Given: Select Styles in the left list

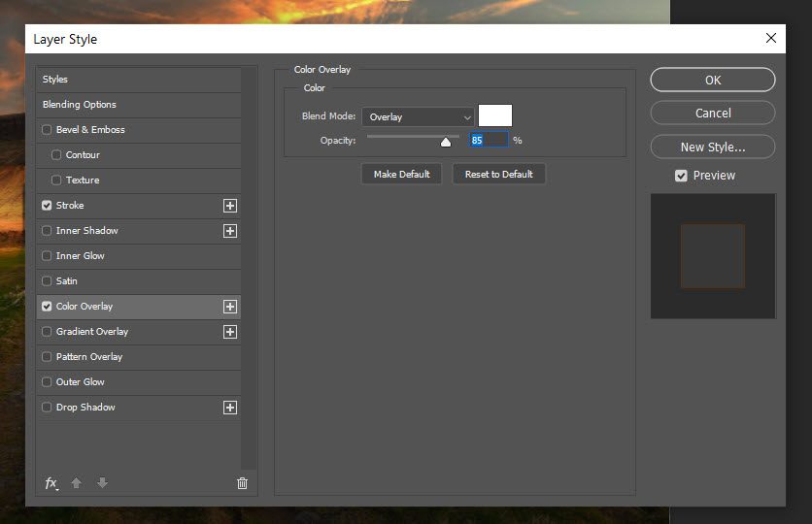Looking at the screenshot, I should 55,80.
